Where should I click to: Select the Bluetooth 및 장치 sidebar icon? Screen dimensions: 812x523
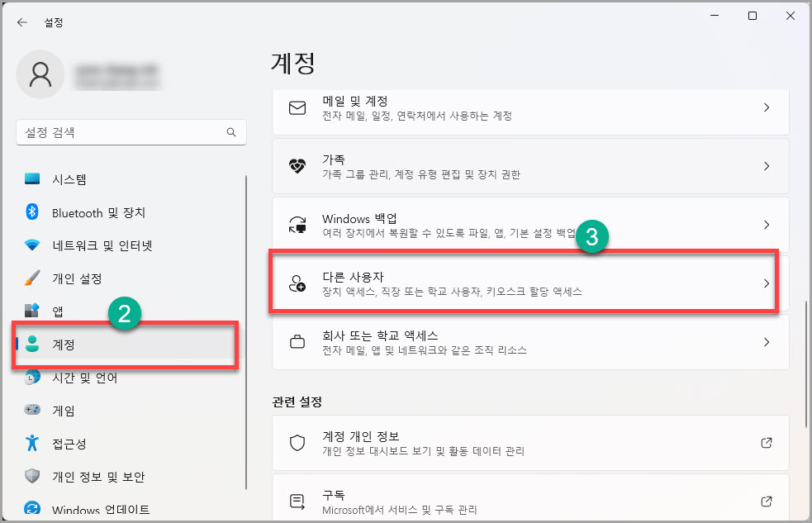coord(31,212)
